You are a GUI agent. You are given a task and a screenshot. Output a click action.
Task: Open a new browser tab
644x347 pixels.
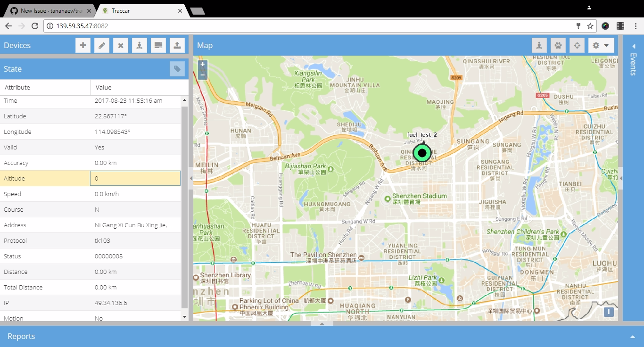point(197,11)
